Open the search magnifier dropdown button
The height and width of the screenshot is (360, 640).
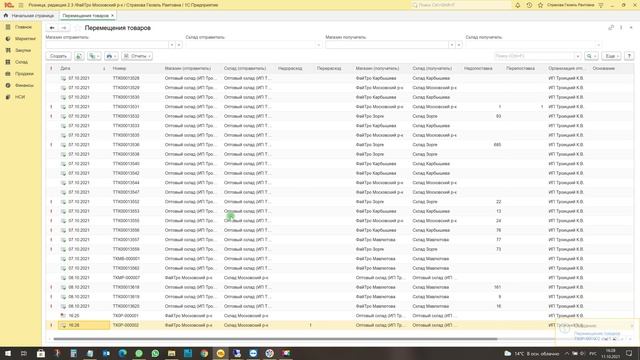coord(591,56)
